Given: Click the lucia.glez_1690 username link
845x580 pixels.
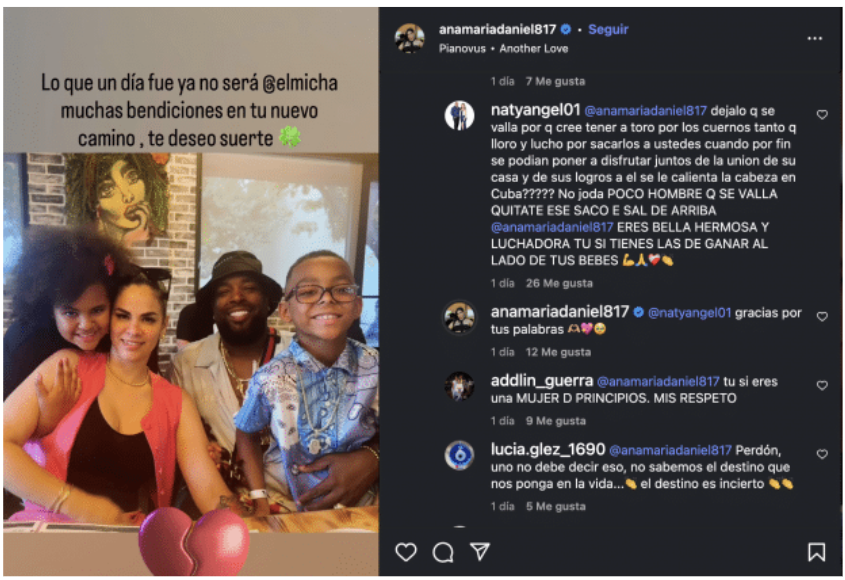Looking at the screenshot, I should pyautogui.click(x=548, y=450).
